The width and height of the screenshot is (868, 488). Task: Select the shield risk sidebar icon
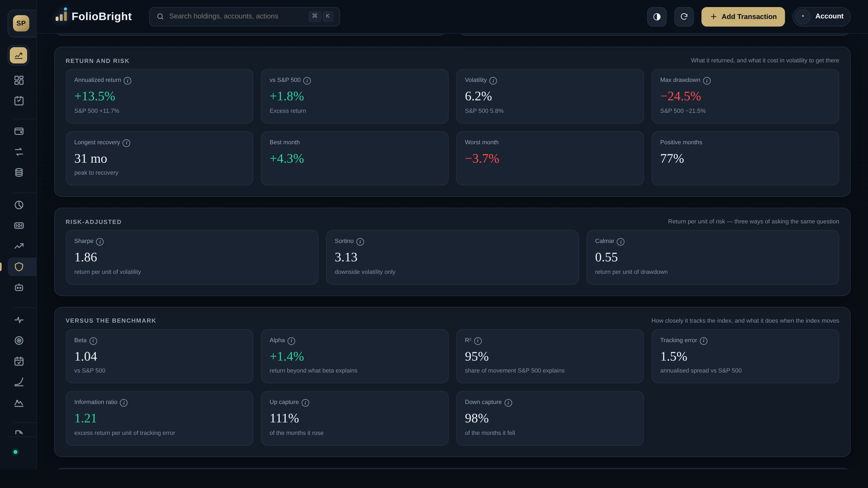click(x=19, y=267)
